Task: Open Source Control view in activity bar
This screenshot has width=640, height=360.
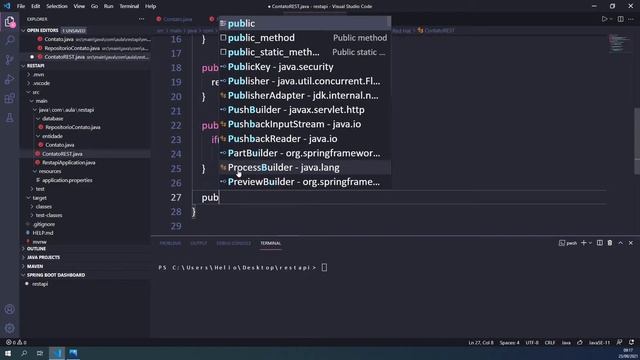Action: [9, 60]
